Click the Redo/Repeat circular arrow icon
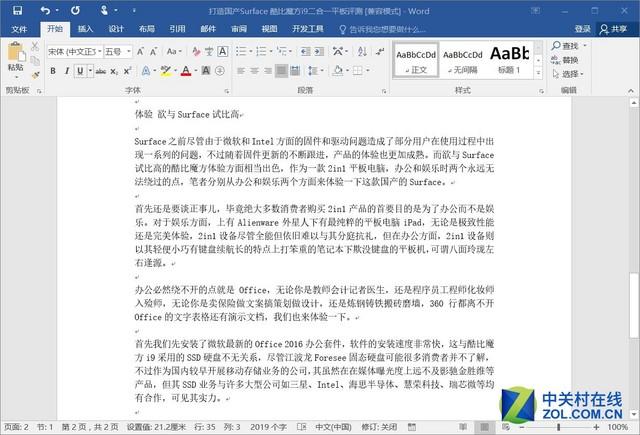Viewport: 640px width, 435px height. (x=76, y=11)
